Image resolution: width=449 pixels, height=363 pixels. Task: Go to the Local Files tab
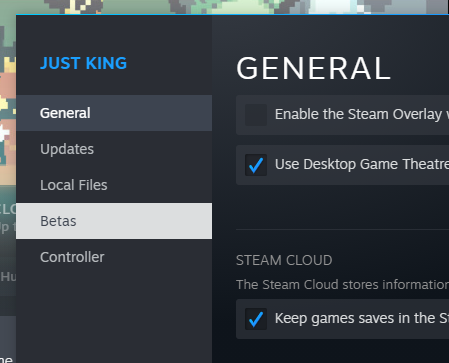click(114, 185)
